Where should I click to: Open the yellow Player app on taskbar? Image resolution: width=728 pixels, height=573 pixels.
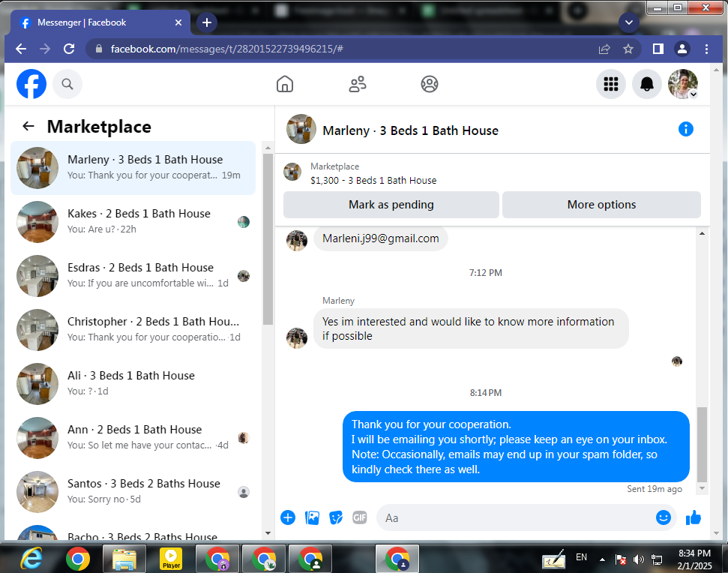(x=171, y=559)
